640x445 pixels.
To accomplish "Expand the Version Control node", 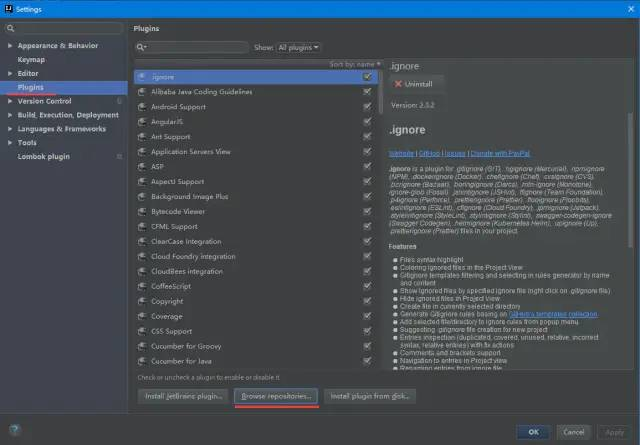I will coord(10,101).
